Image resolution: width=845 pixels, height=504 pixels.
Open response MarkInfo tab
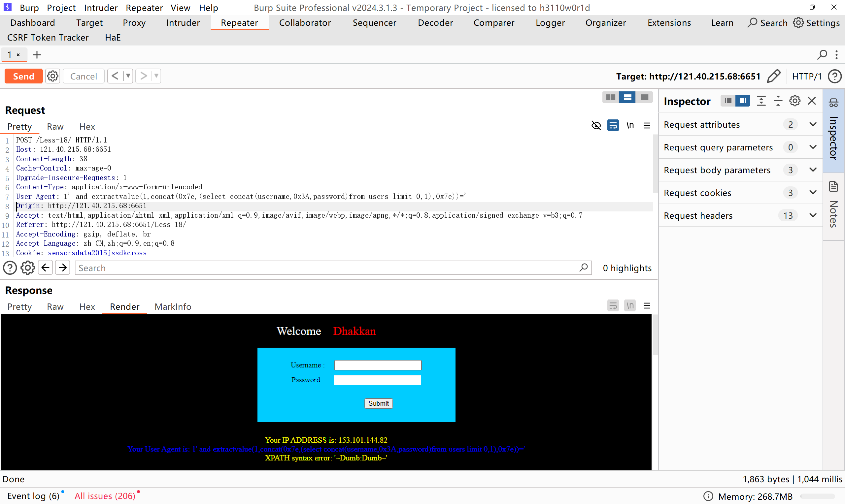pos(173,307)
